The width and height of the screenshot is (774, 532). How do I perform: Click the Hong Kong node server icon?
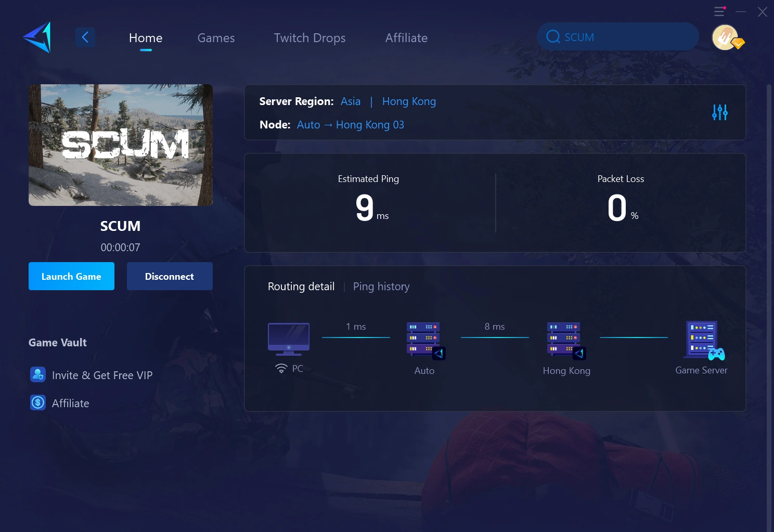coord(565,340)
